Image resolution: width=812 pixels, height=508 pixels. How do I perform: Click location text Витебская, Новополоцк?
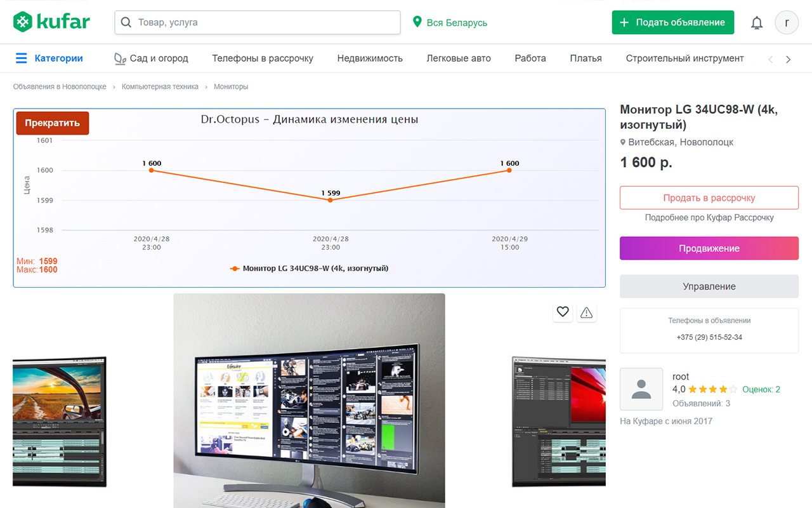681,142
